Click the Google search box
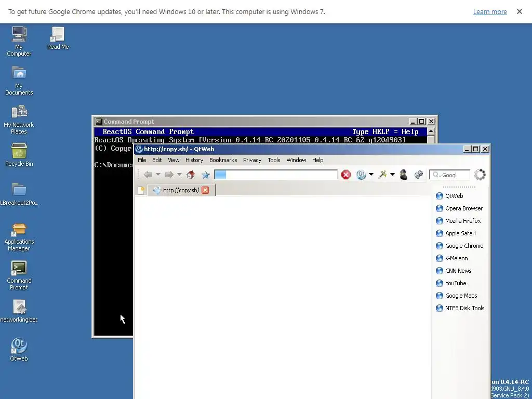The width and height of the screenshot is (532, 399). tap(449, 175)
